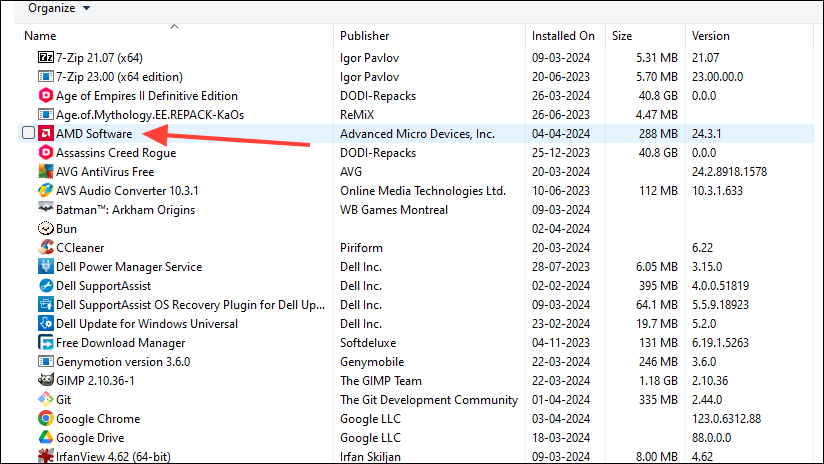Sort by Installed On column header

coord(563,36)
